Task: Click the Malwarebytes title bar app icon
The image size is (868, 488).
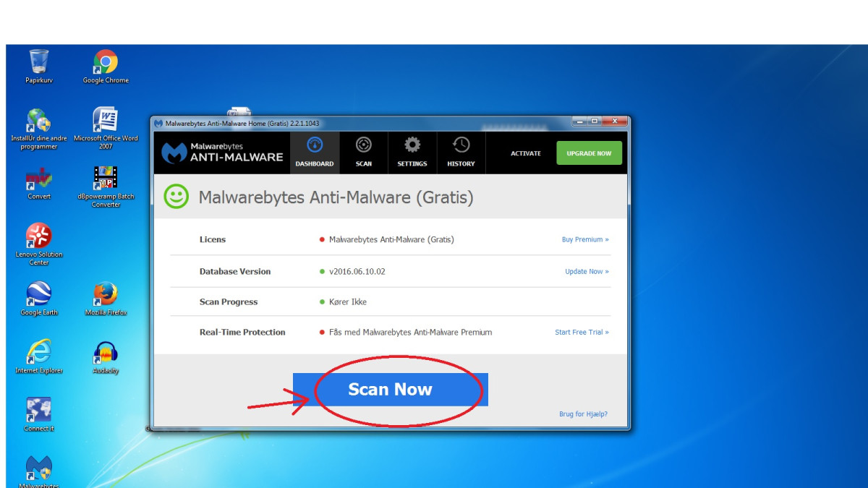Action: pos(158,123)
